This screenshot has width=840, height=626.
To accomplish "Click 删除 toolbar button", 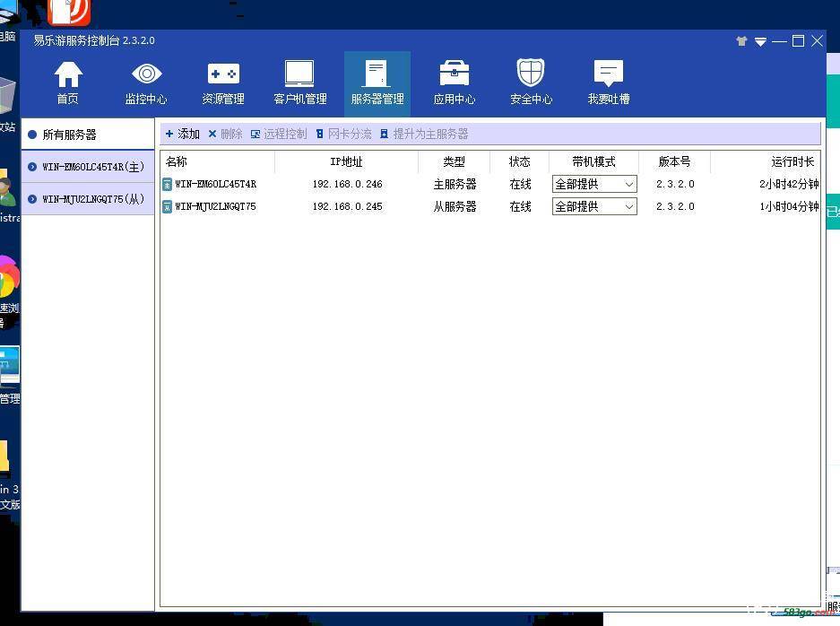I will [x=226, y=134].
